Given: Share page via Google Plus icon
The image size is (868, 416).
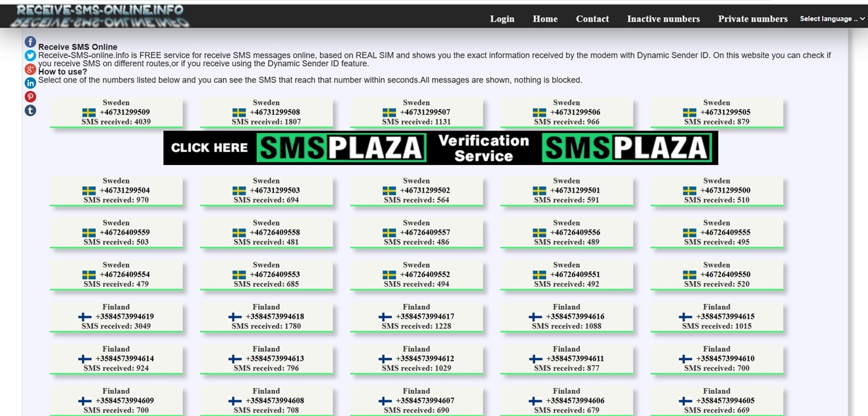Looking at the screenshot, I should 30,69.
